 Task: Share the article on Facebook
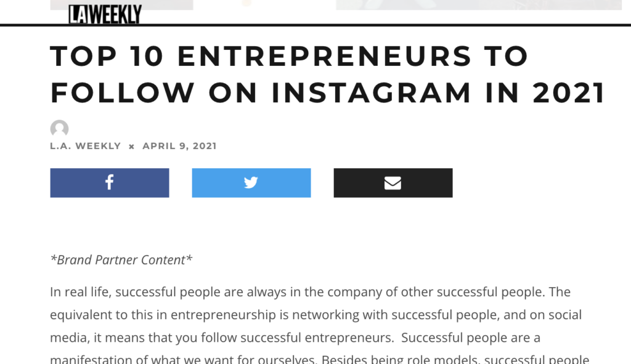click(110, 183)
